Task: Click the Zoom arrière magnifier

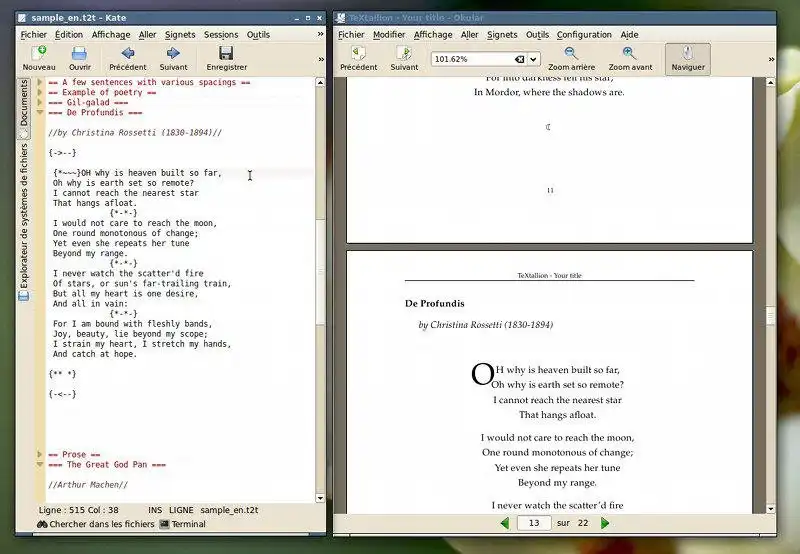Action: [571, 53]
